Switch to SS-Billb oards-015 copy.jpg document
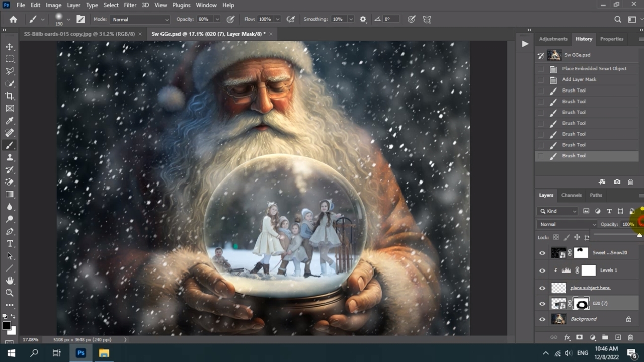This screenshot has width=644, height=362. click(79, 34)
